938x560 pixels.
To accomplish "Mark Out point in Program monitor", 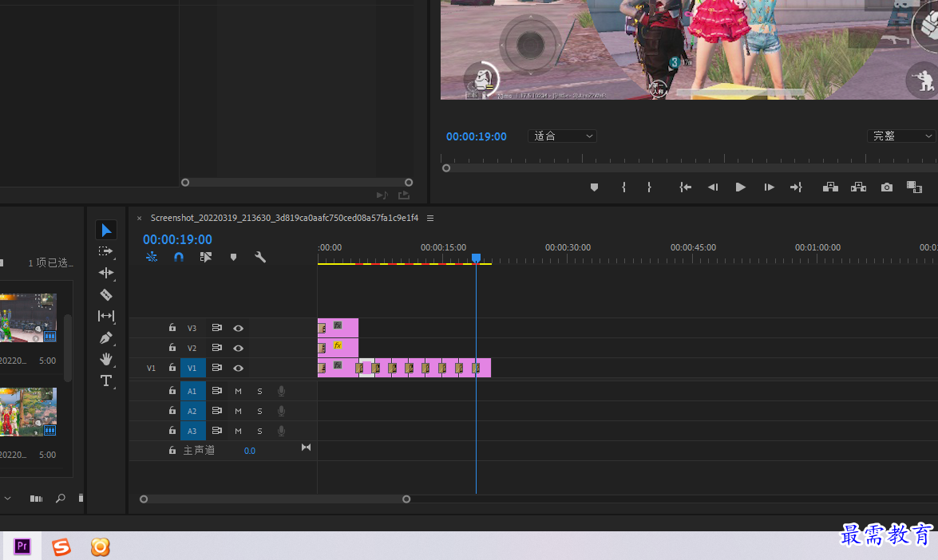I will (x=649, y=187).
